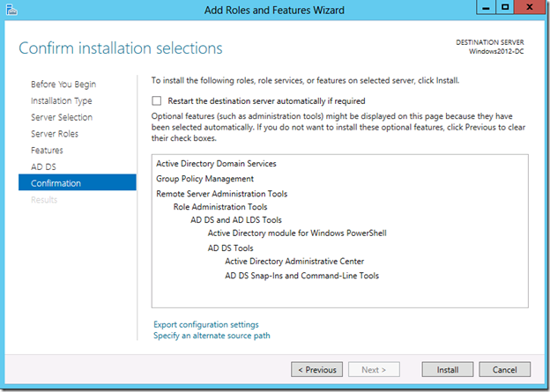This screenshot has width=550, height=392.
Task: Click the greyed-out Results step
Action: pos(44,200)
